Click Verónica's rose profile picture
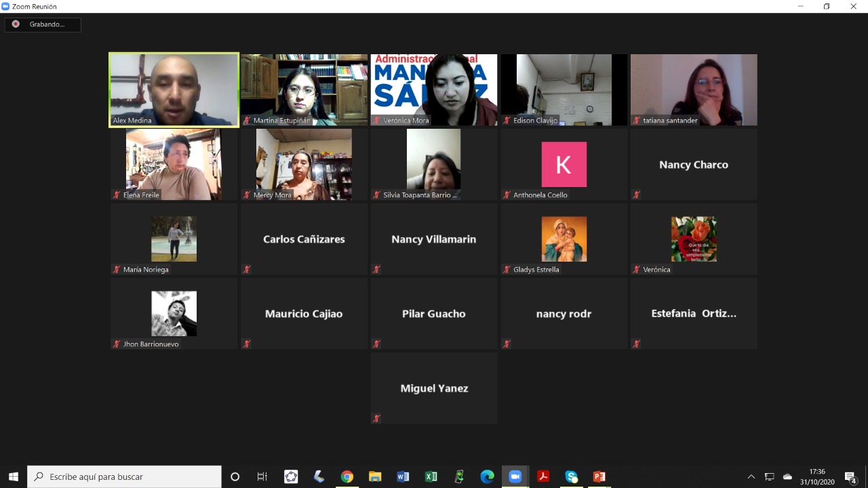The image size is (868, 488). tap(694, 239)
